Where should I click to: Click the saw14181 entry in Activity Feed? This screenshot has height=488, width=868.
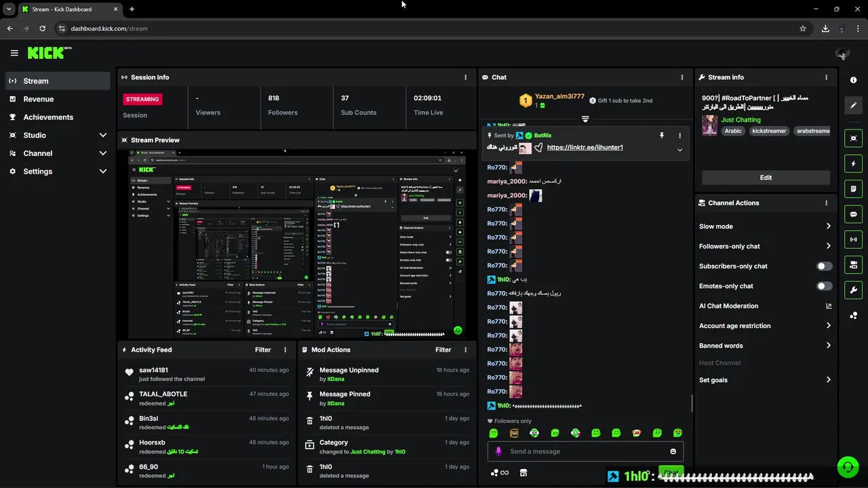tap(207, 374)
